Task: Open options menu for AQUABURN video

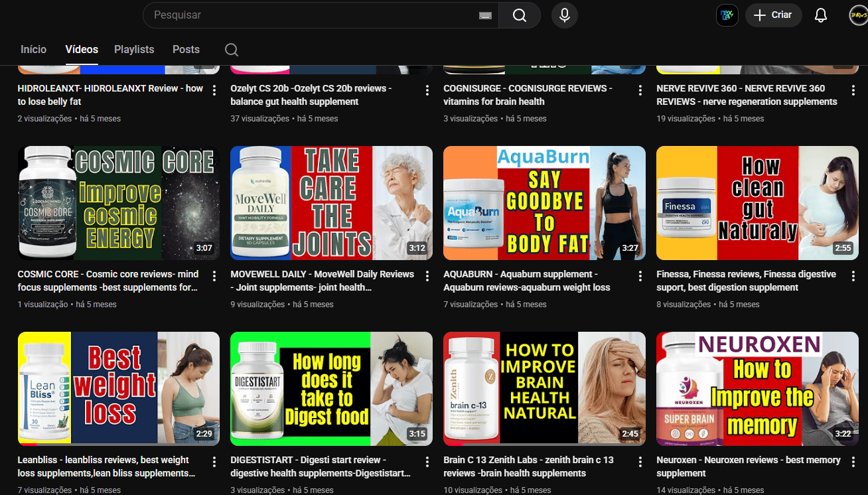Action: pyautogui.click(x=640, y=276)
